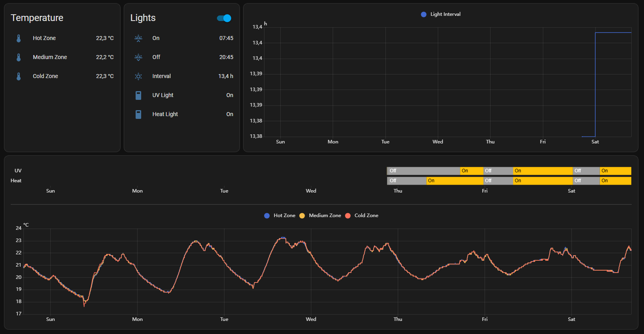Open the lights Off time 20:45 row
Image resolution: width=644 pixels, height=334 pixels.
pyautogui.click(x=182, y=57)
